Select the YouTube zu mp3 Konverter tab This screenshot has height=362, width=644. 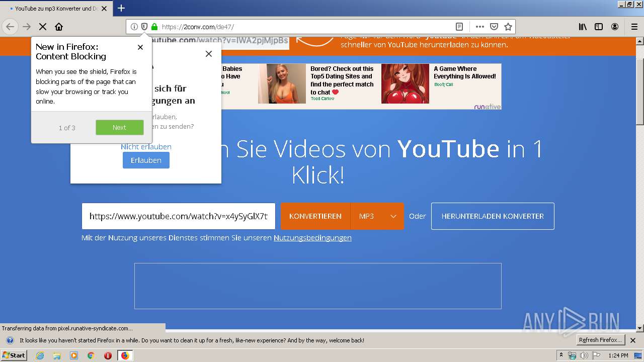[56, 9]
